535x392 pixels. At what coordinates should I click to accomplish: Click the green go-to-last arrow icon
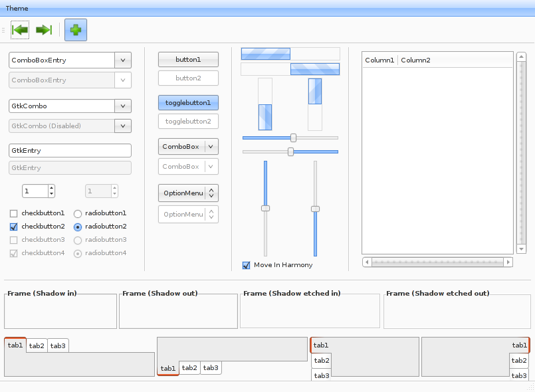click(44, 30)
